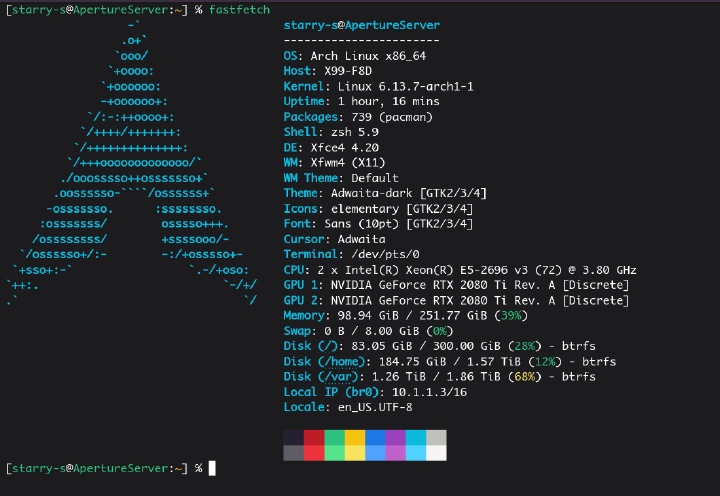Screen dimensions: 720x496
Task: Click the 'Disk (/home): 184.75 GiB' line
Action: tap(450, 362)
